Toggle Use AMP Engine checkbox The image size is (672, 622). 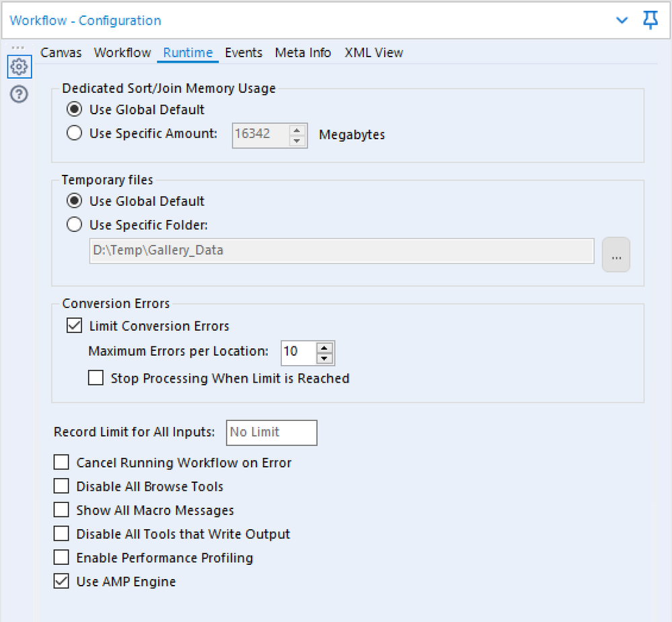click(x=61, y=582)
